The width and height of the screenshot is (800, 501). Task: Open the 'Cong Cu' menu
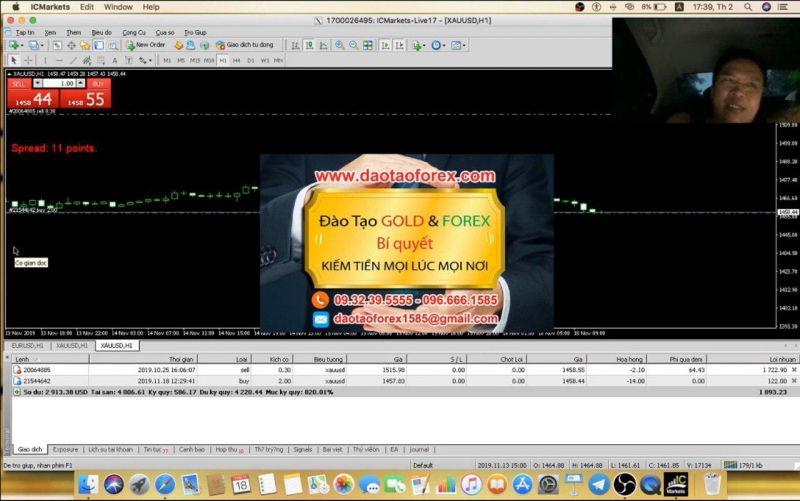pos(133,32)
